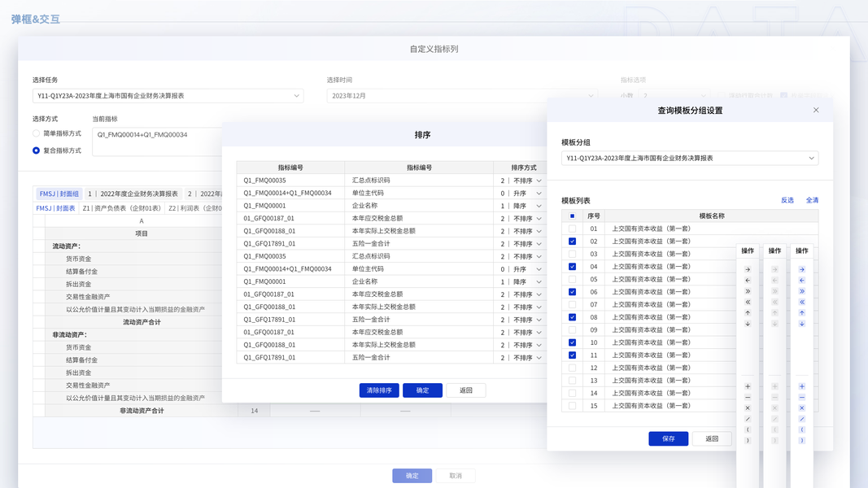This screenshot has width=868, height=488.
Task: Click the blue left-arrow operation icon
Action: (801, 281)
